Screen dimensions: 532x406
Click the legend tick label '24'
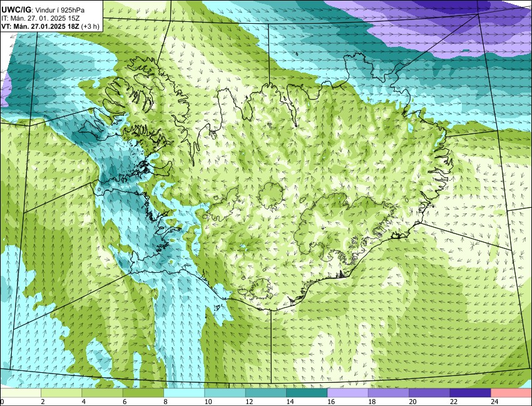(494, 402)
